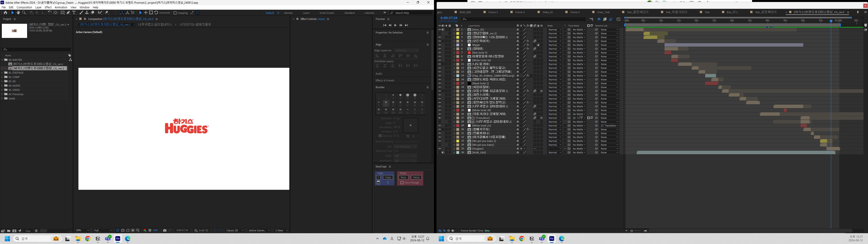Screen dimensions: 868x244
Task: Open the Composition menu
Action: click(x=24, y=7)
